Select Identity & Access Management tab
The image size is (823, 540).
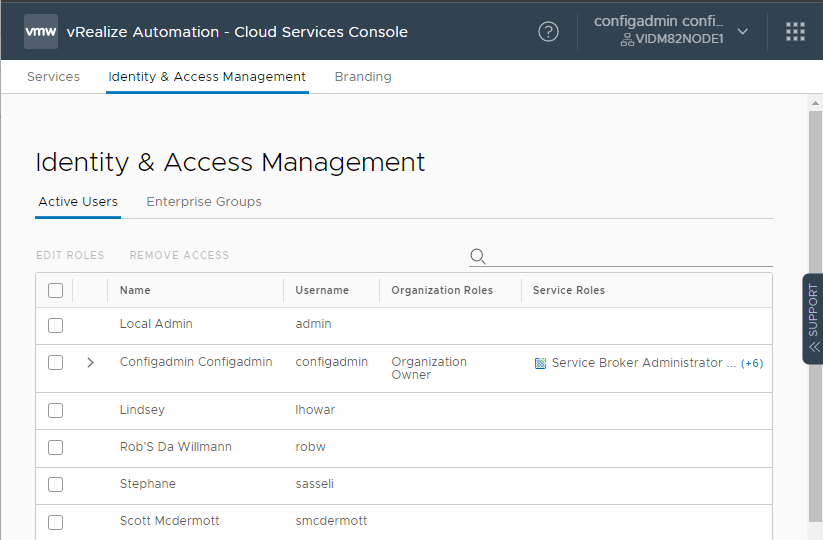(x=207, y=77)
